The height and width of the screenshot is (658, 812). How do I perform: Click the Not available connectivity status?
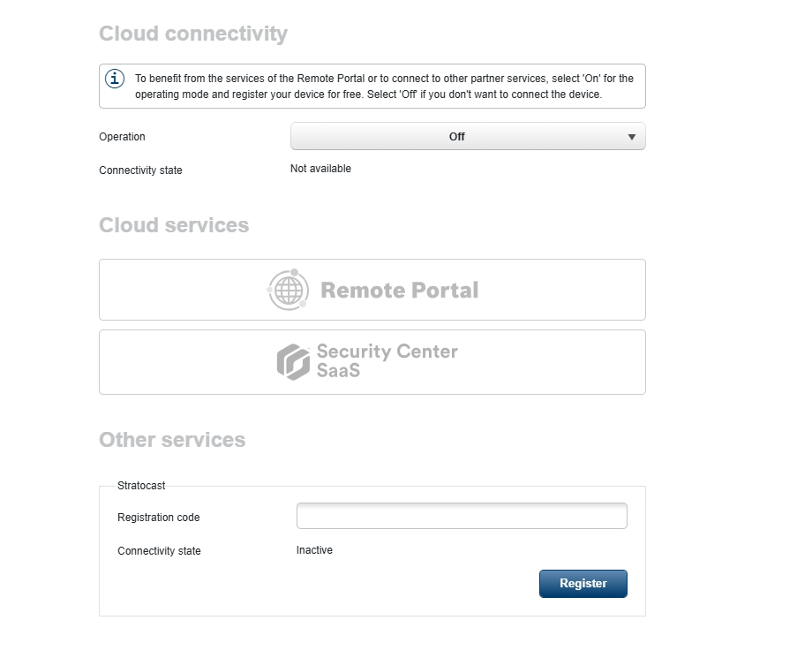[320, 169]
